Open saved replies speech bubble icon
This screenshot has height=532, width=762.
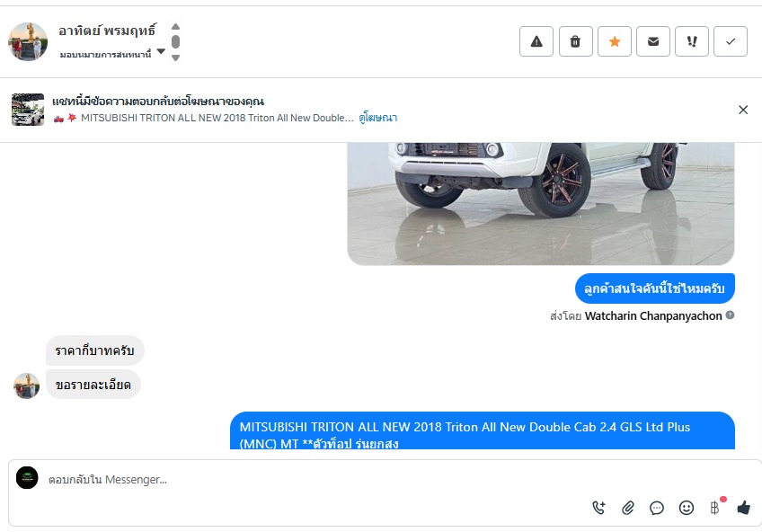coord(657,509)
